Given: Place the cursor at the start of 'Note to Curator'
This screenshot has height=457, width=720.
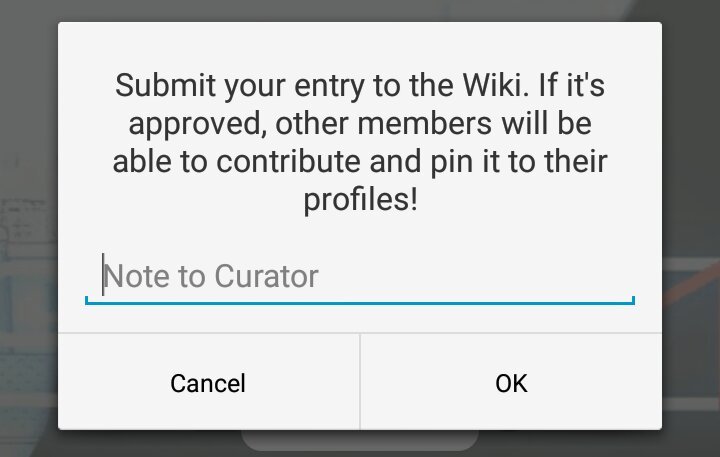Looking at the screenshot, I should coord(104,276).
